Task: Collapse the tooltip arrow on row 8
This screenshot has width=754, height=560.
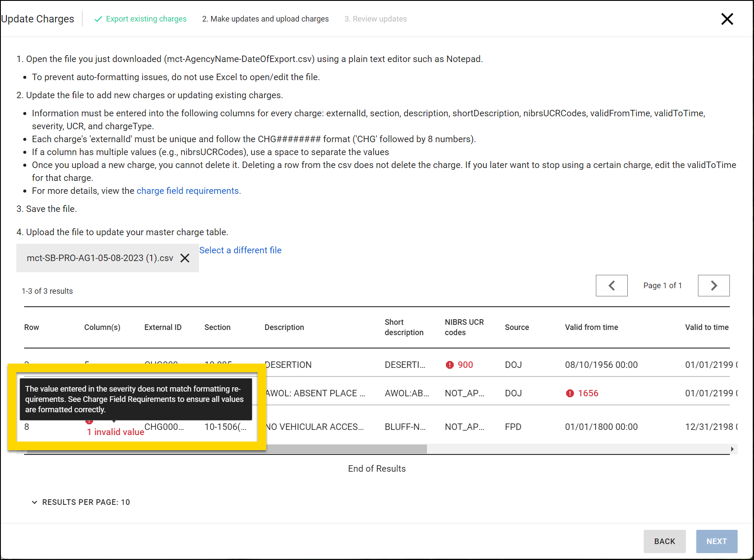Action: click(114, 421)
